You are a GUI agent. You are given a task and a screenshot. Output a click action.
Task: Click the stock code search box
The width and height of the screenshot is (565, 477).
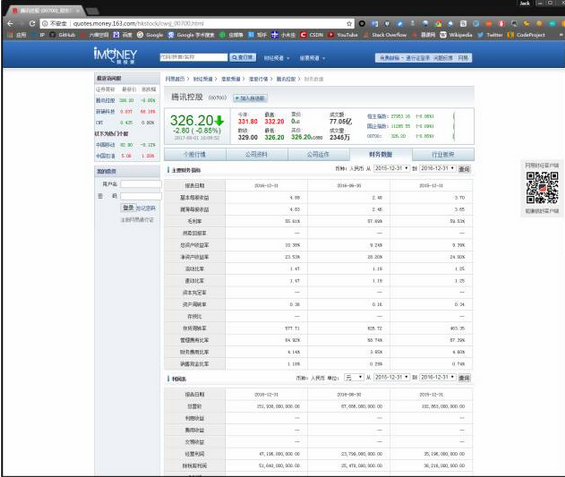(193, 57)
